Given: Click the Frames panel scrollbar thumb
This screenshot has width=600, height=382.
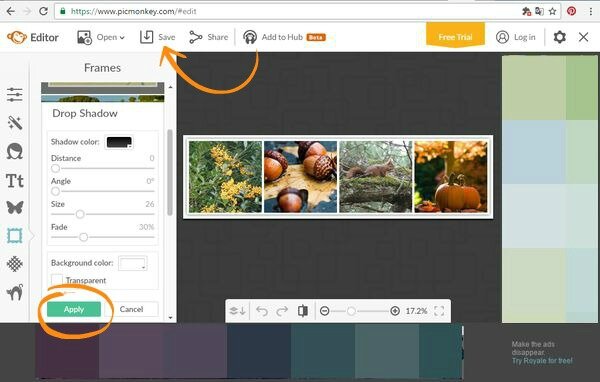Looking at the screenshot, I should click(x=170, y=173).
